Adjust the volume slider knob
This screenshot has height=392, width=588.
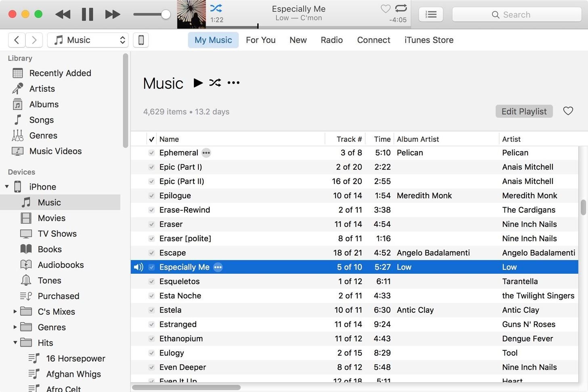[166, 15]
